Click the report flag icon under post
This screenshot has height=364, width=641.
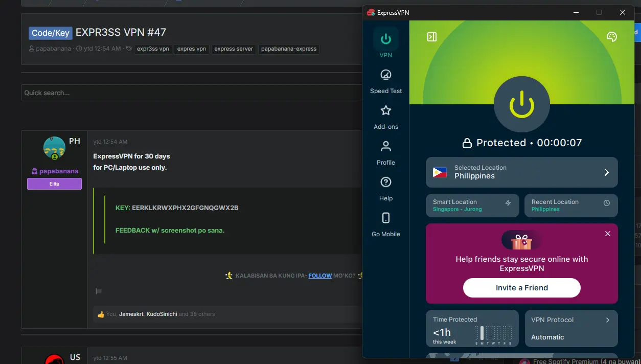[99, 291]
